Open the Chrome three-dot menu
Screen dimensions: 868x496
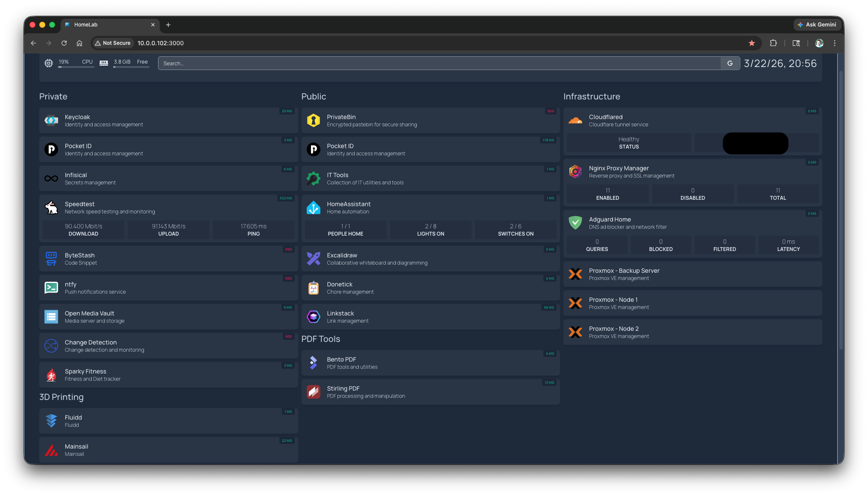point(835,43)
